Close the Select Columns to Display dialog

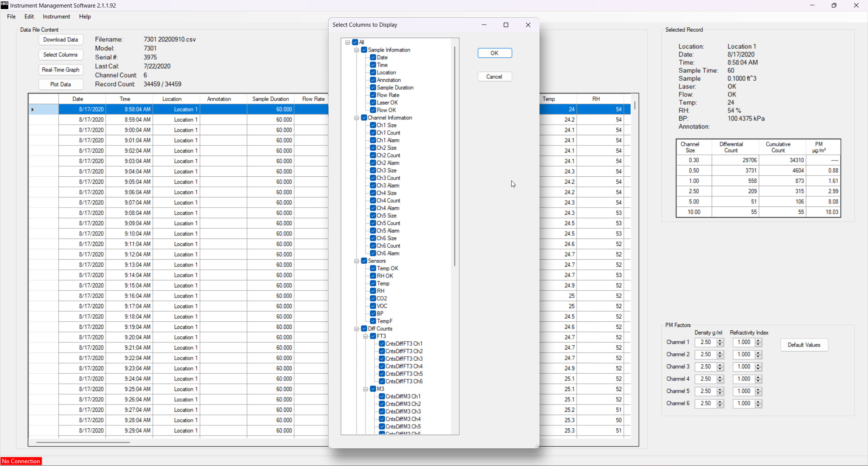(528, 25)
